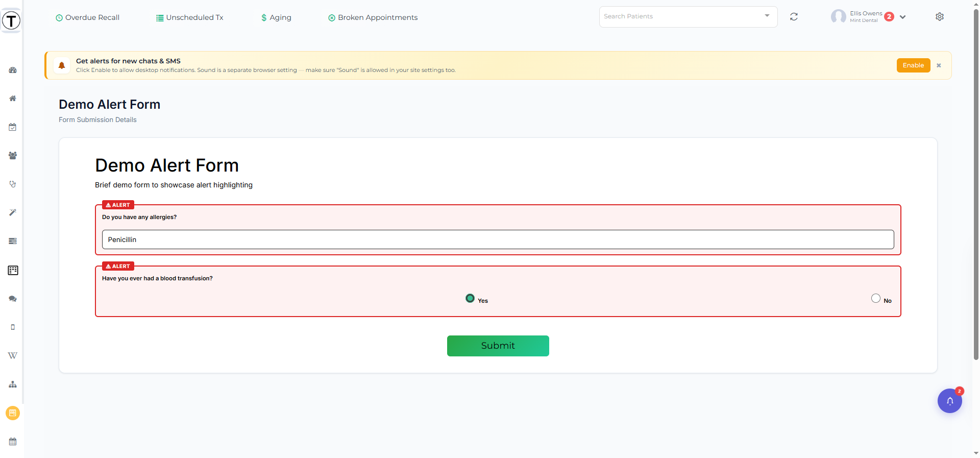Click the red notification badge by Ellis Owens
Viewport: 980px width, 458px height.
pos(889,17)
